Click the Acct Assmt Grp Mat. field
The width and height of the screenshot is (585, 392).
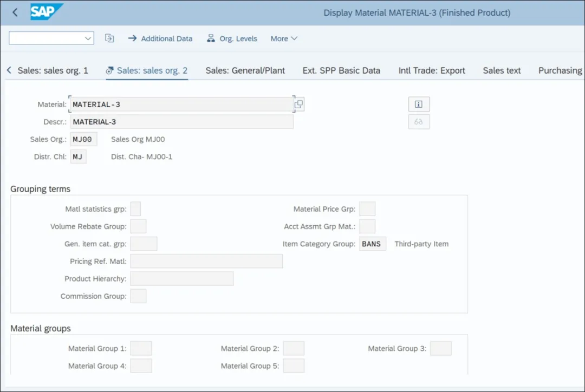click(x=367, y=226)
